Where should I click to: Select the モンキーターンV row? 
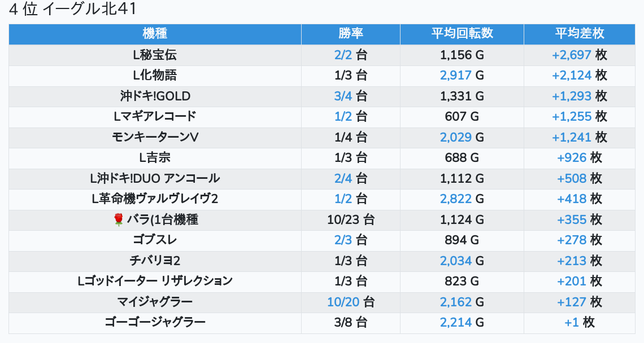point(155,138)
